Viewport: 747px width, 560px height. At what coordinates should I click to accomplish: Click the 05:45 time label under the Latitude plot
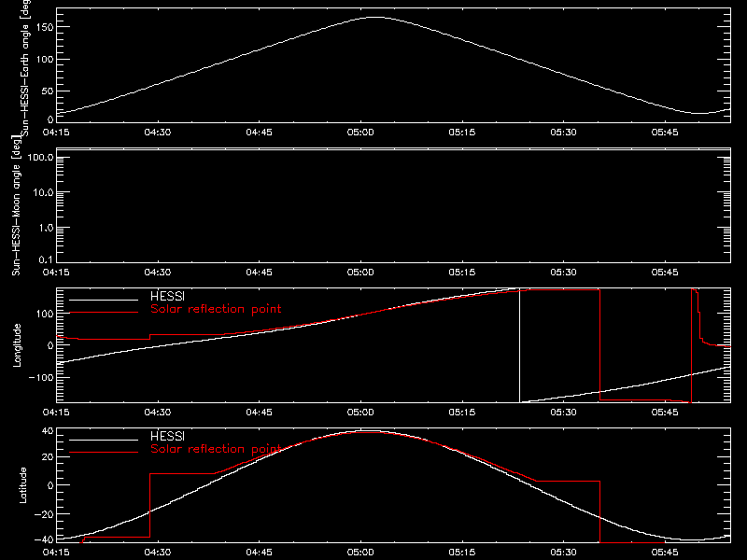click(665, 552)
